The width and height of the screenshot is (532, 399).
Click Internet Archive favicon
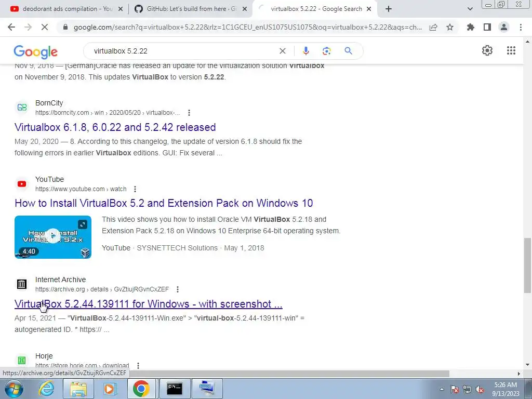22,284
